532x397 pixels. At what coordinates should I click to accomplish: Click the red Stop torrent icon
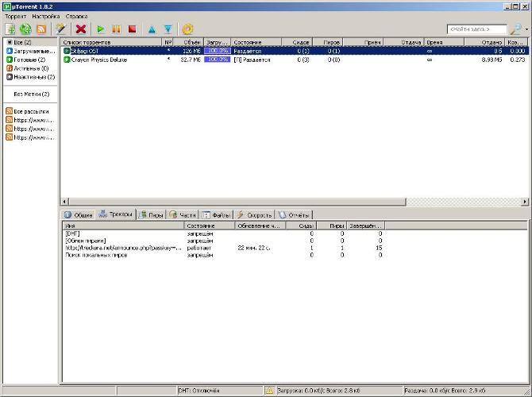click(x=133, y=29)
